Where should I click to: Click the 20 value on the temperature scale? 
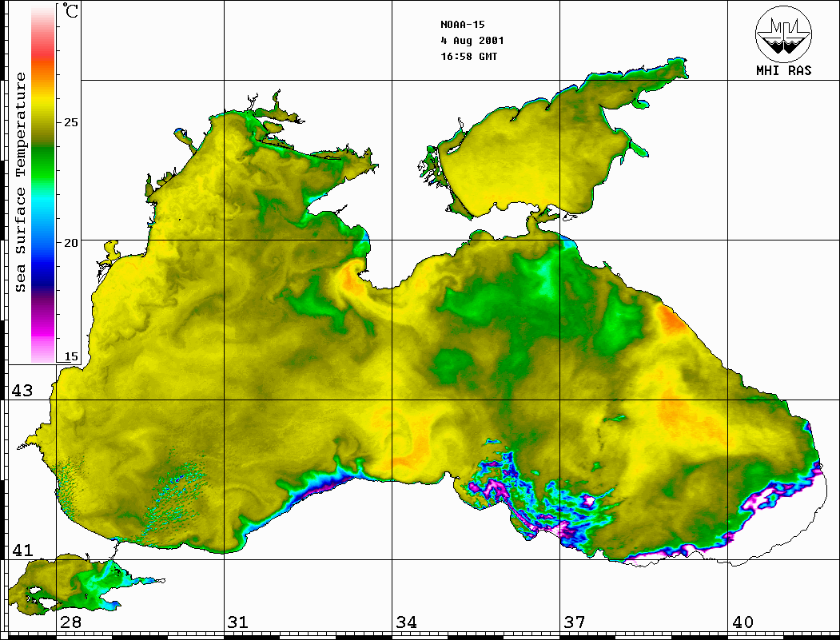pos(71,243)
